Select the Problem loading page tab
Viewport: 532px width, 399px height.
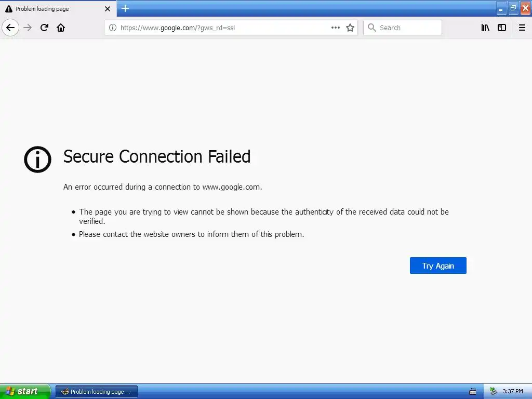coord(52,9)
